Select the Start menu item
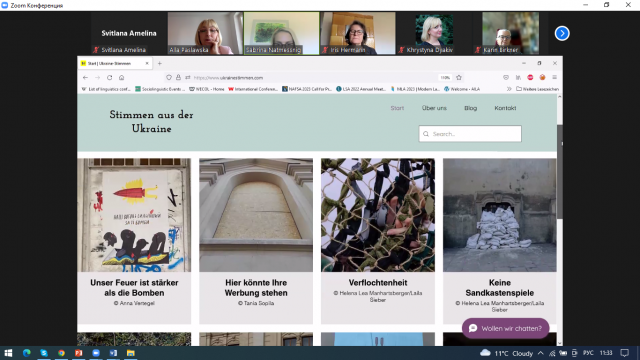The image size is (640, 360). tap(397, 108)
